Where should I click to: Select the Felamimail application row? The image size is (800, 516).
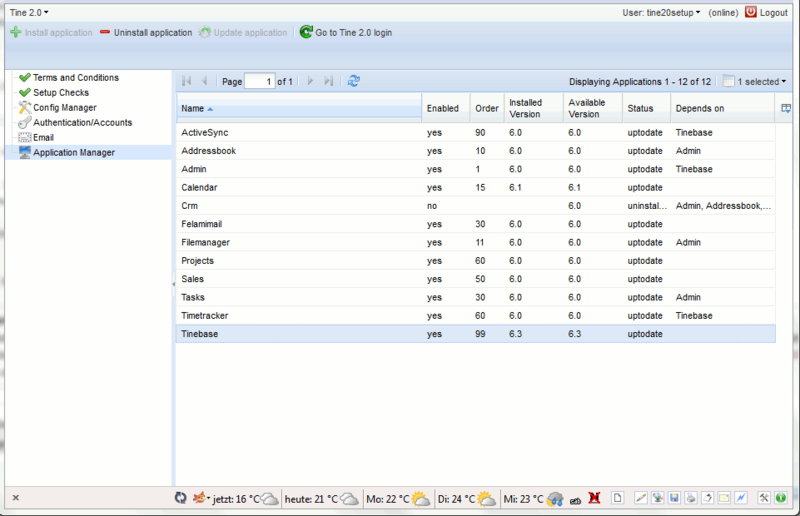[x=476, y=224]
